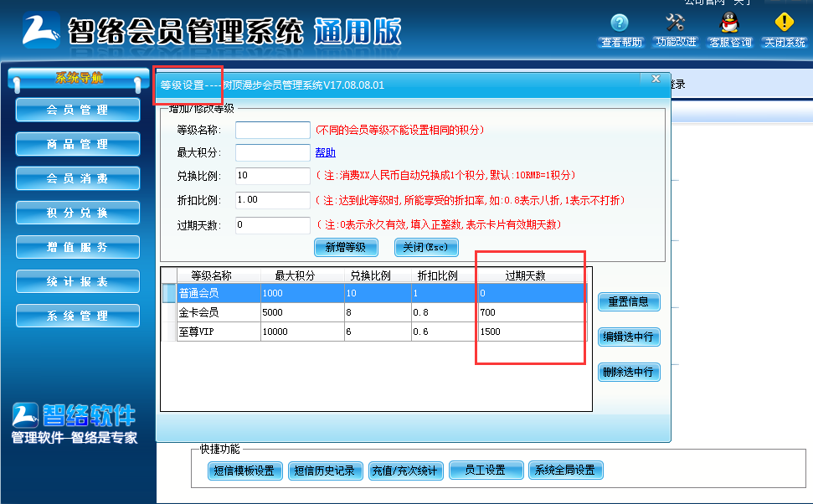This screenshot has height=504, width=813.
Task: Click the 系统导航 header banner
Action: pyautogui.click(x=78, y=79)
